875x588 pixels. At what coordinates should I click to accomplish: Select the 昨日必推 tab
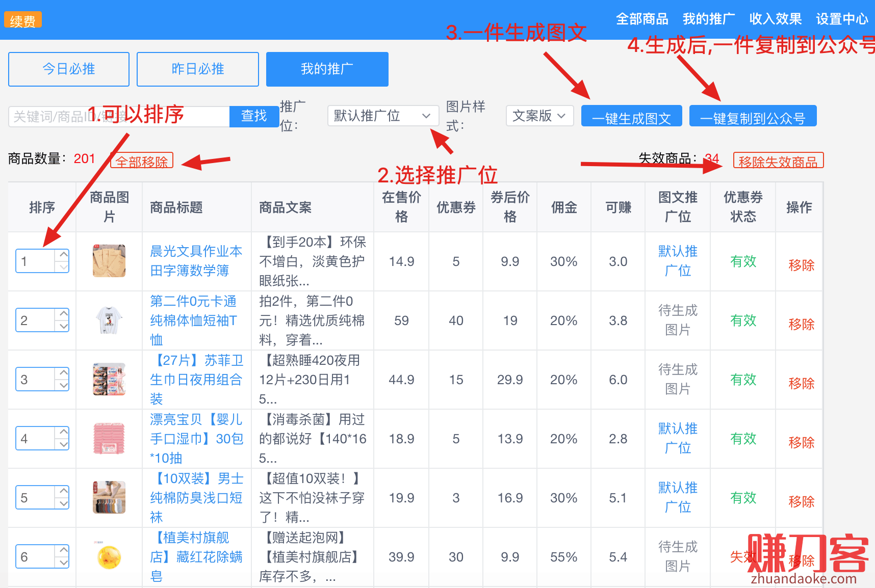pyautogui.click(x=197, y=69)
